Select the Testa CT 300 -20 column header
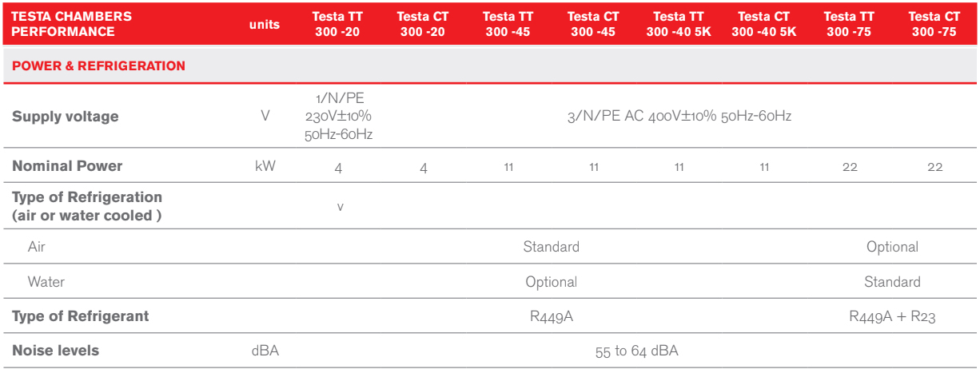The height and width of the screenshot is (369, 980). click(x=423, y=24)
